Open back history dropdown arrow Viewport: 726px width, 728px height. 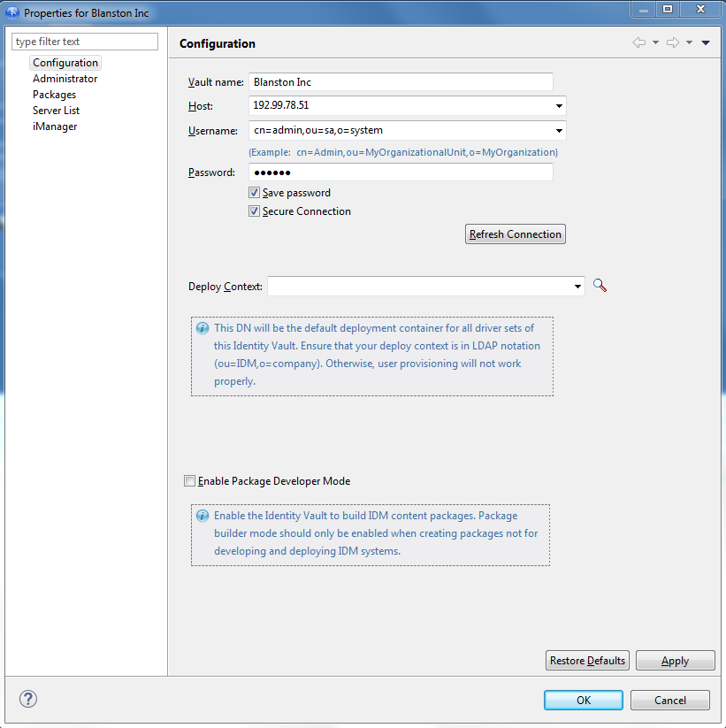(x=655, y=42)
